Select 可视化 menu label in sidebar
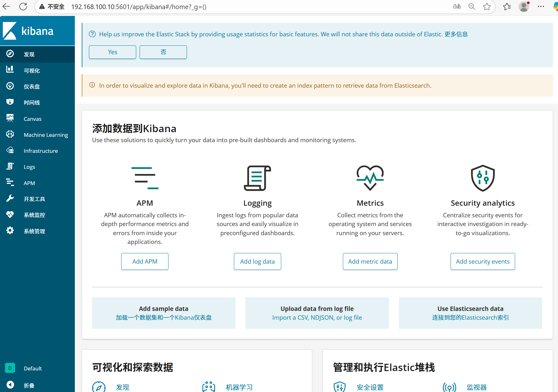This screenshot has height=392, width=558. [32, 70]
